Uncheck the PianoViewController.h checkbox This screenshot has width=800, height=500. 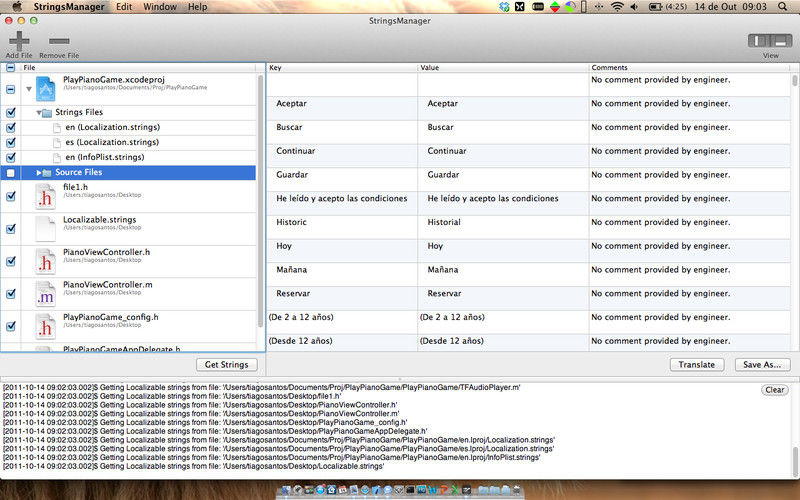pyautogui.click(x=11, y=261)
